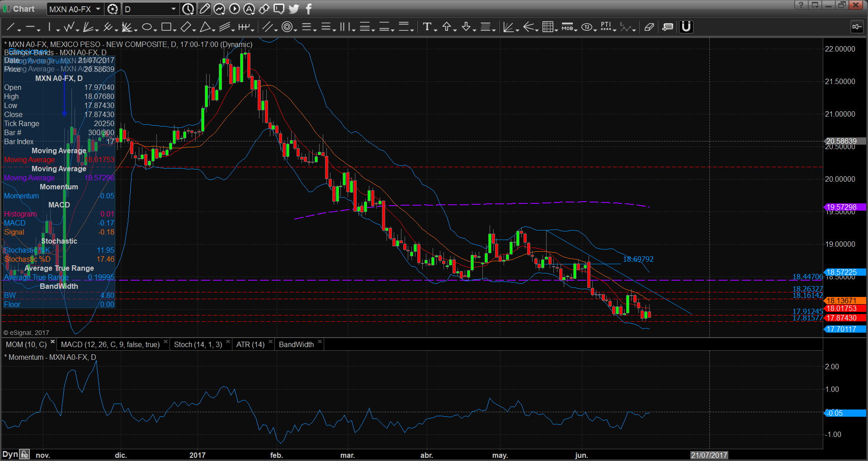Click the 19.57298 purple price label
Viewport: 868px width, 461px height.
point(845,207)
